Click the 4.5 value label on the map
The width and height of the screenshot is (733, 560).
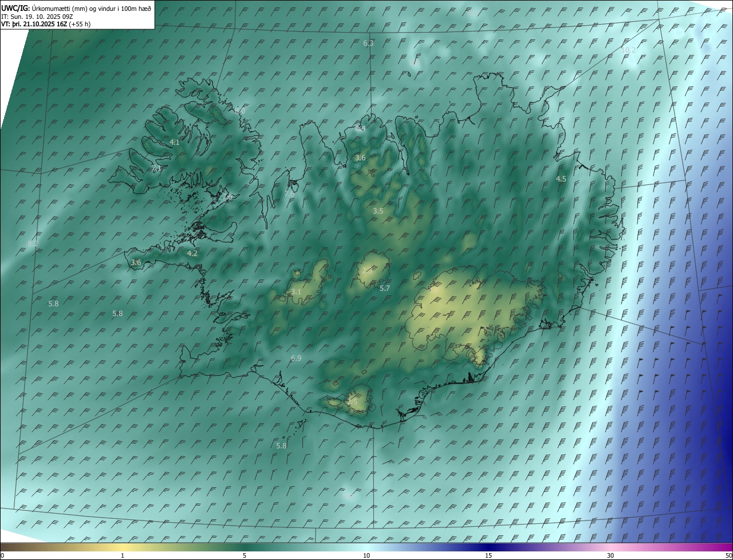[x=561, y=179]
